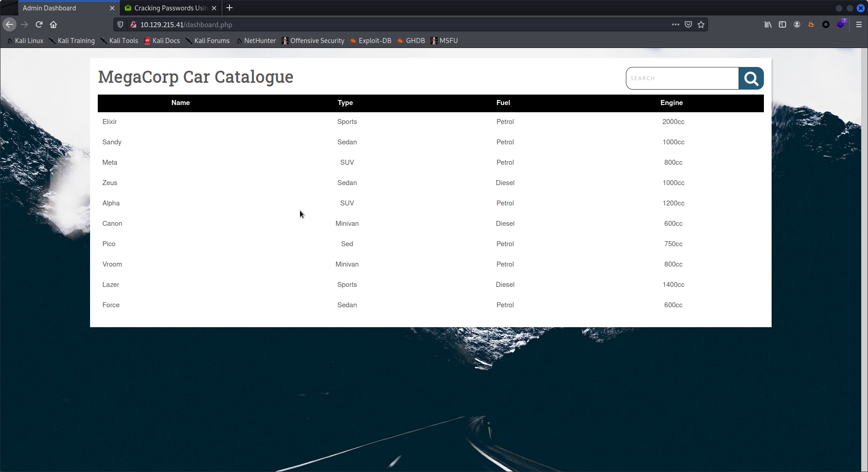Click the page vertical scrollbar

(864, 260)
